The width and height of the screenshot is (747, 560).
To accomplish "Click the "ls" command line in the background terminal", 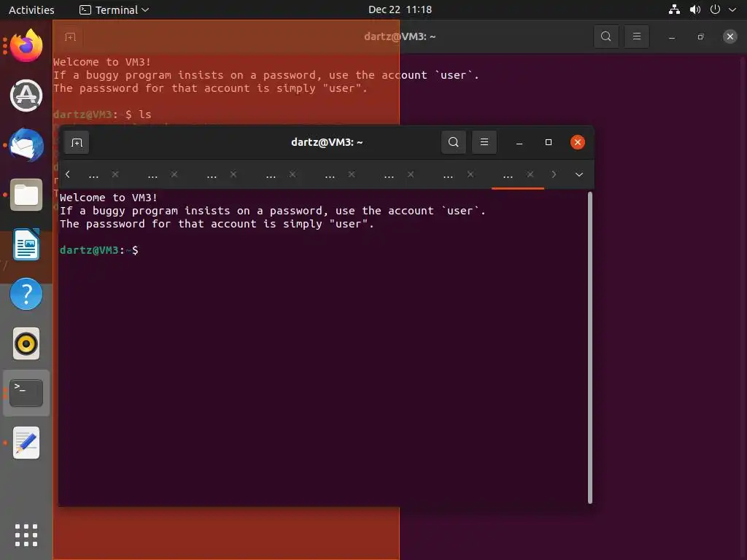I will pyautogui.click(x=102, y=114).
